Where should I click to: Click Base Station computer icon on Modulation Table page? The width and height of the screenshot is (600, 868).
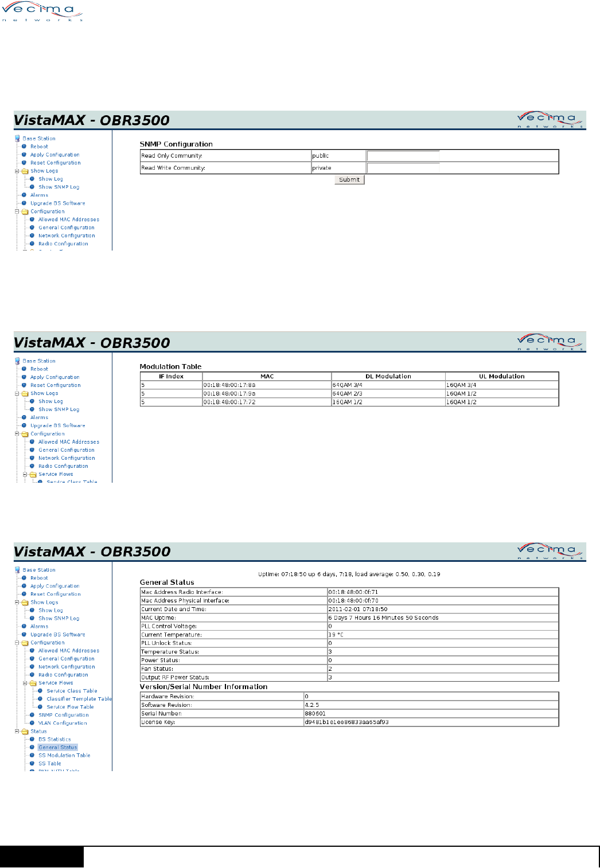tap(17, 361)
